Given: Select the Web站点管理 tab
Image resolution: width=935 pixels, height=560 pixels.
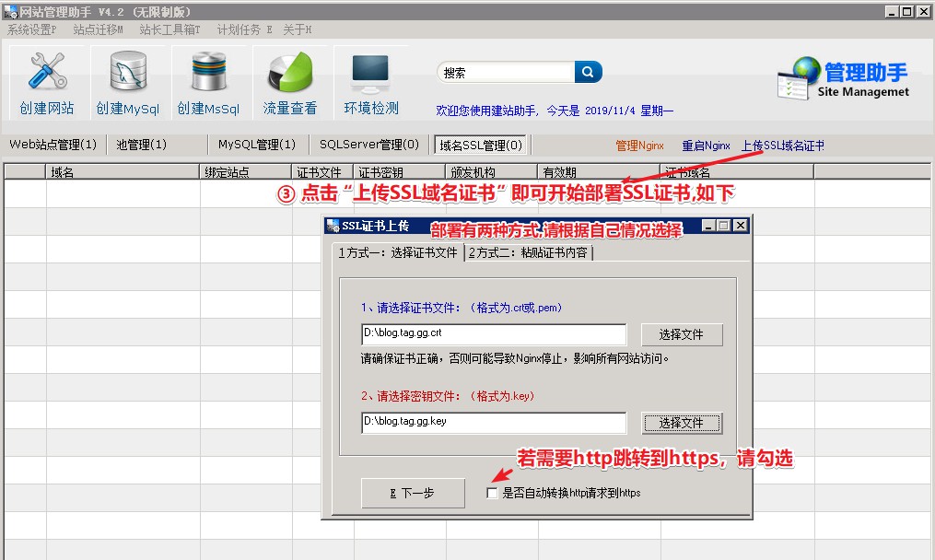Looking at the screenshot, I should click(x=53, y=145).
